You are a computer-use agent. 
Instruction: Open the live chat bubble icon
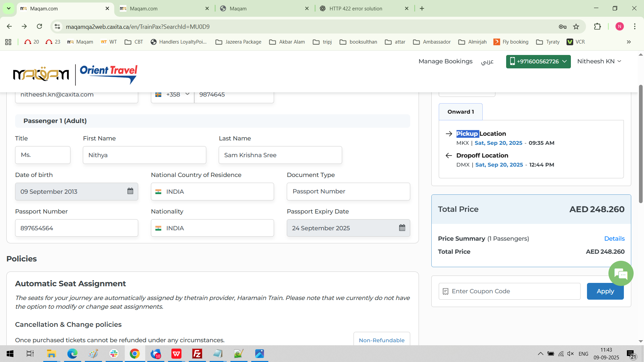621,274
